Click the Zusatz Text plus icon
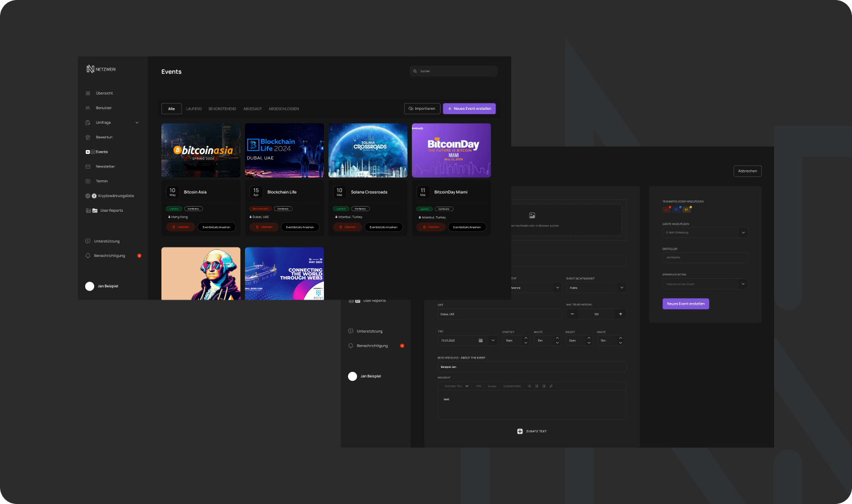This screenshot has width=852, height=504. [520, 431]
